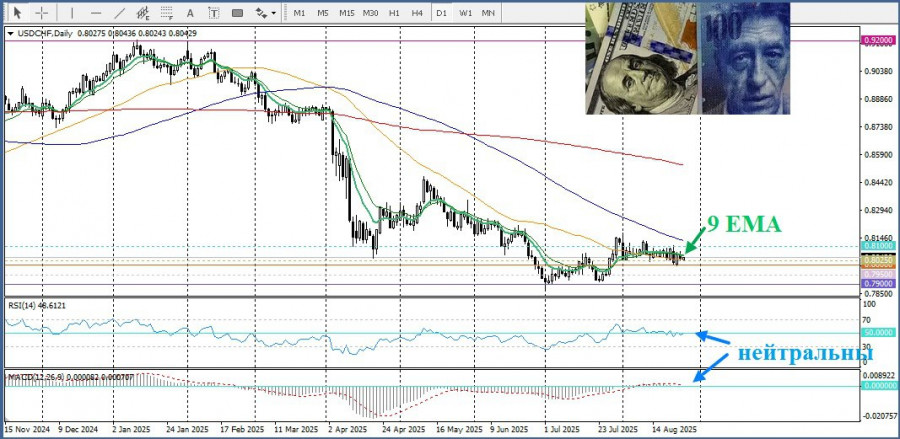Click the Text tool letter A icon
Screen dimensions: 900x439
tap(191, 13)
